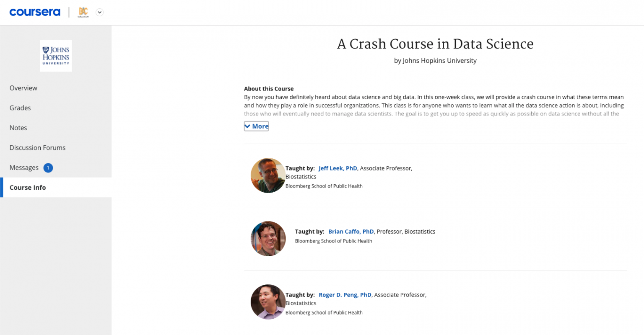Click Brian Caffo's profile photo
644x335 pixels.
(x=268, y=239)
